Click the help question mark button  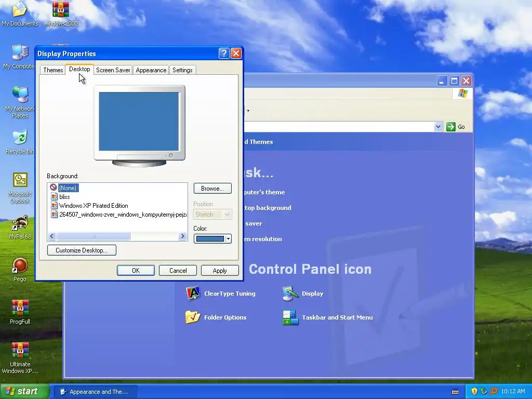224,54
